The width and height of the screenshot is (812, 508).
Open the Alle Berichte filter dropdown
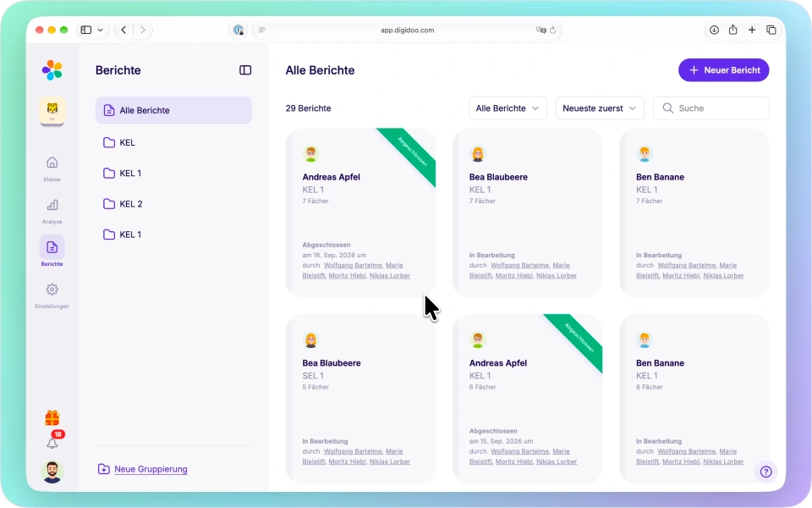507,108
